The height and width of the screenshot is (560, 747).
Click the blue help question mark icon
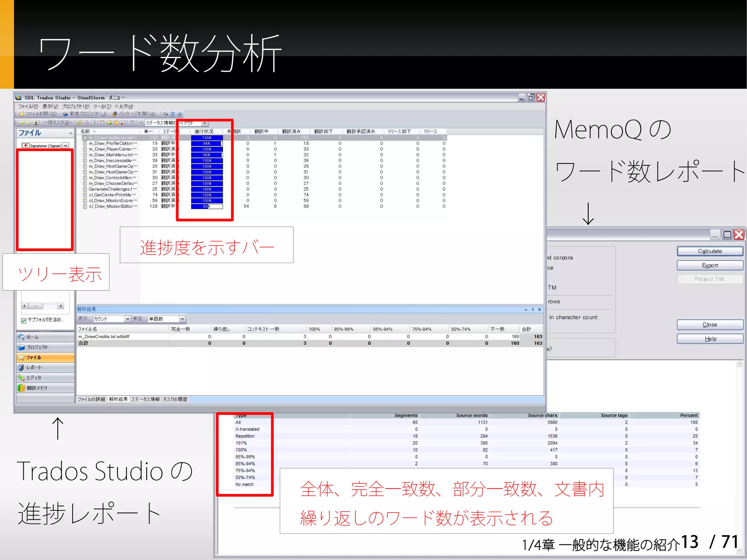[179, 114]
